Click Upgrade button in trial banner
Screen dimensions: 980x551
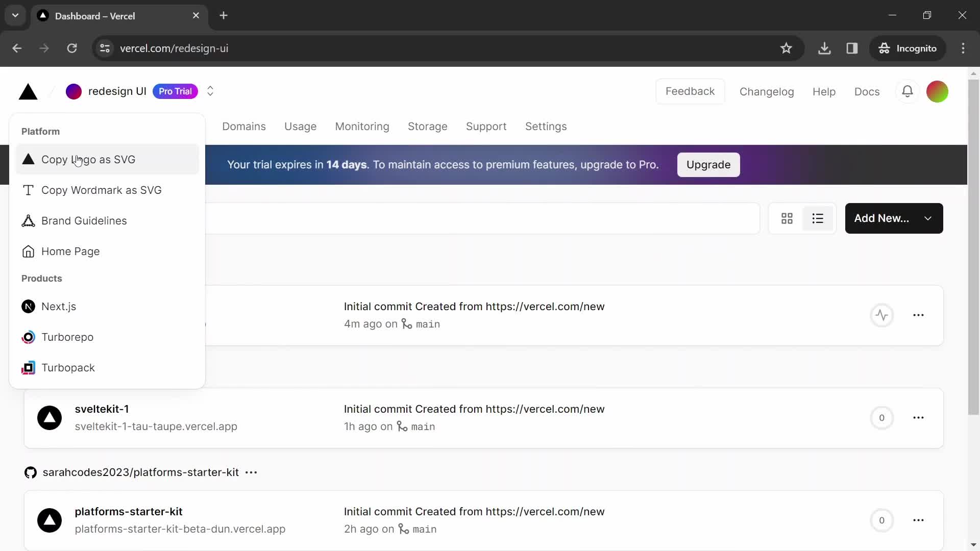[x=707, y=164]
